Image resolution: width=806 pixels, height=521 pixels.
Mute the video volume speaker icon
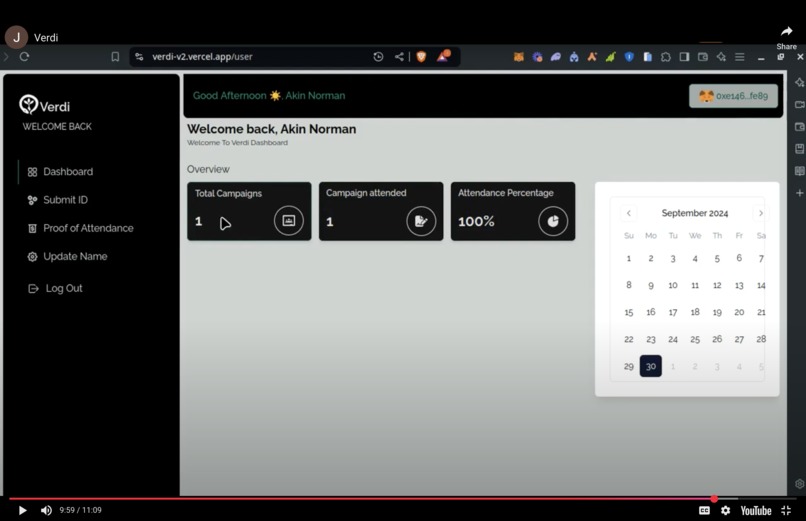[46, 510]
